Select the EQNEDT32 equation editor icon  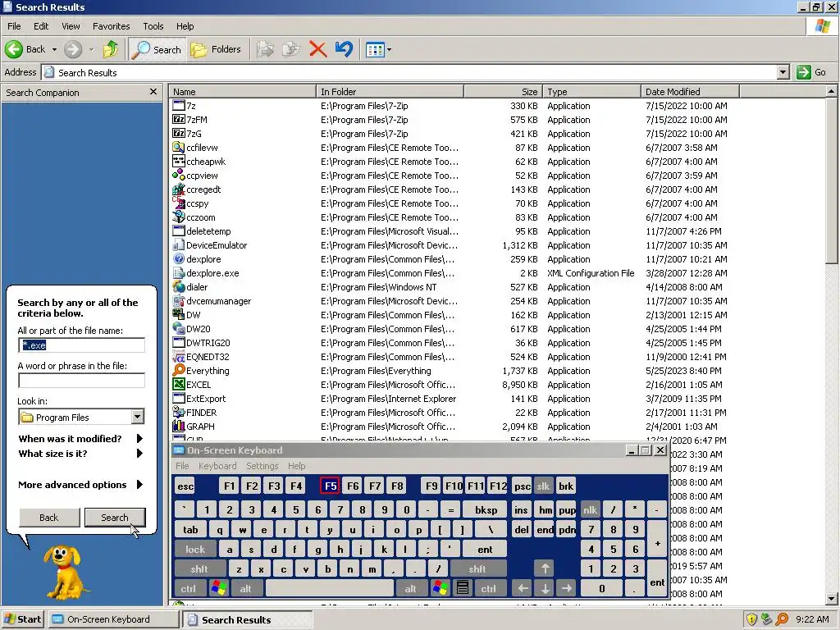[178, 356]
